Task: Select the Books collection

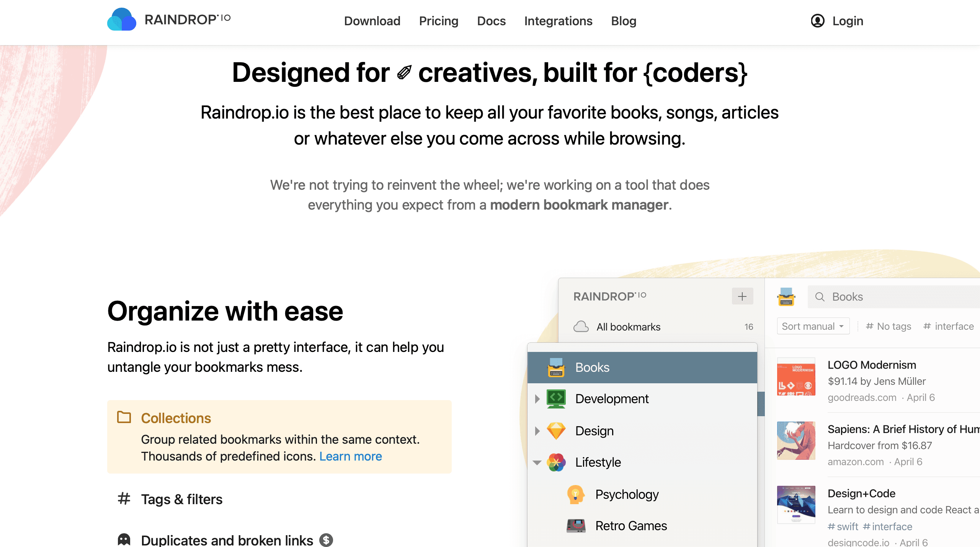Action: [x=642, y=367]
